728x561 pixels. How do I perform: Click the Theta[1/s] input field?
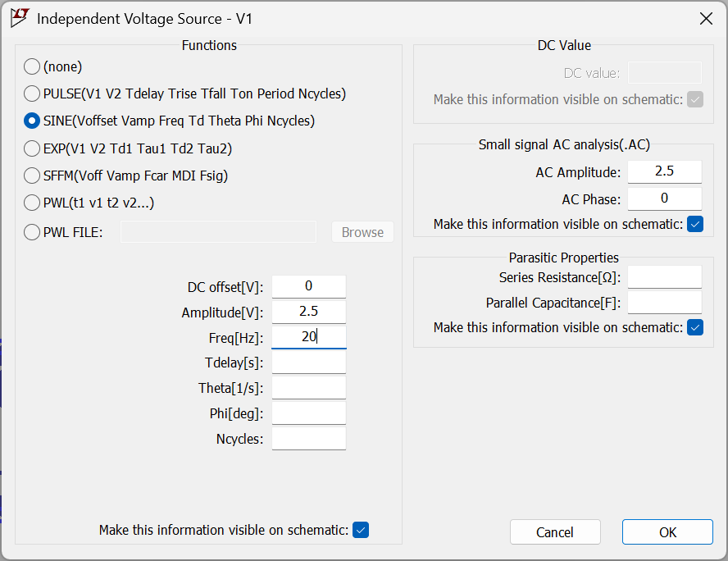309,388
